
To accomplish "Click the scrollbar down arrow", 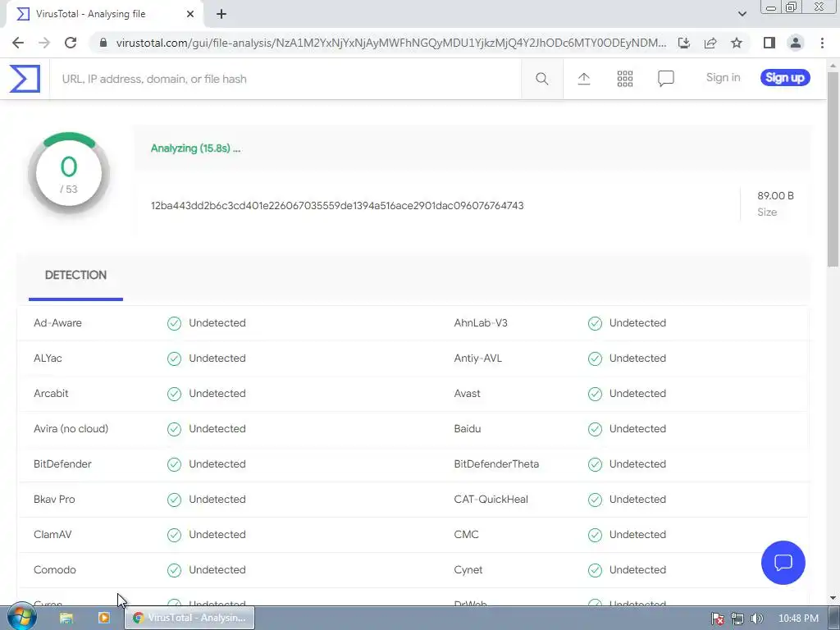I will [x=833, y=598].
